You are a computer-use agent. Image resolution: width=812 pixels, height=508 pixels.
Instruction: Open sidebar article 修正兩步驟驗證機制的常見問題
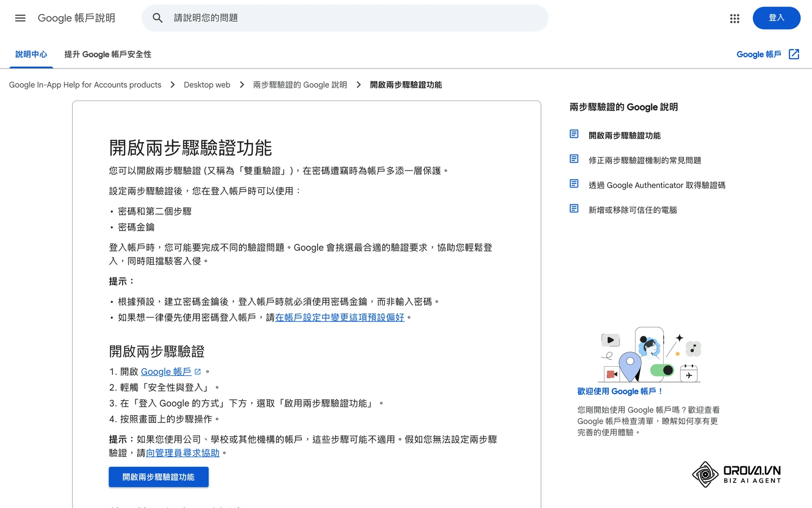coord(645,161)
